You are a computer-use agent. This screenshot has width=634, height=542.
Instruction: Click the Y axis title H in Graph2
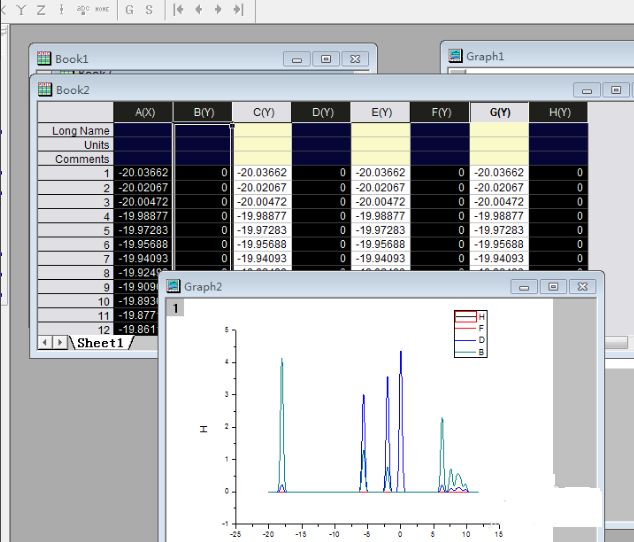204,429
